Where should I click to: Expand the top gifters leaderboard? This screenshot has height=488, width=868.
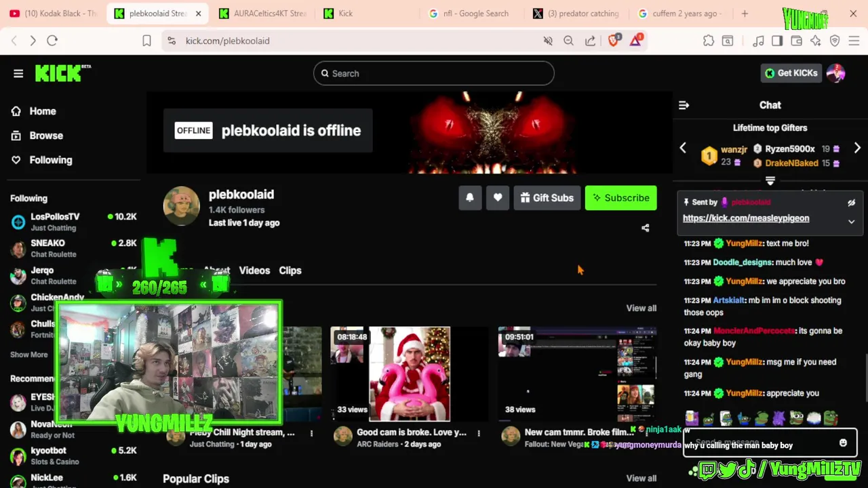pyautogui.click(x=770, y=181)
